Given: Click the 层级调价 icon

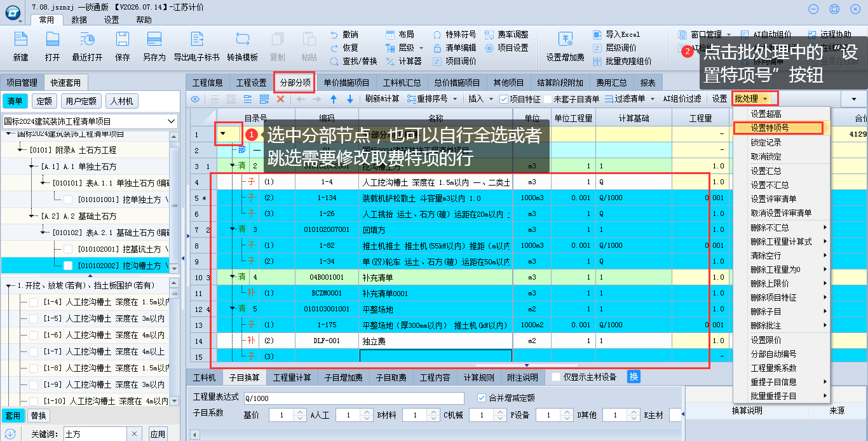Looking at the screenshot, I should coord(597,48).
